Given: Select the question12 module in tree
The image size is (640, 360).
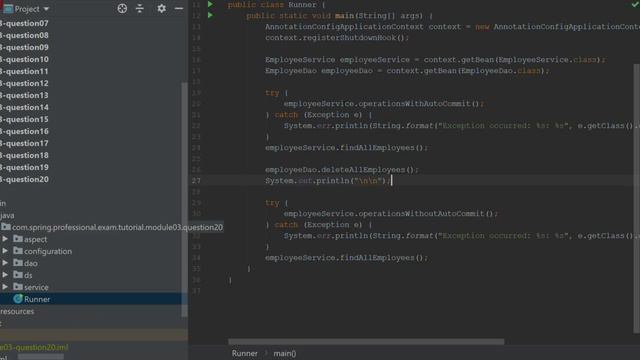Looking at the screenshot, I should point(24,83).
